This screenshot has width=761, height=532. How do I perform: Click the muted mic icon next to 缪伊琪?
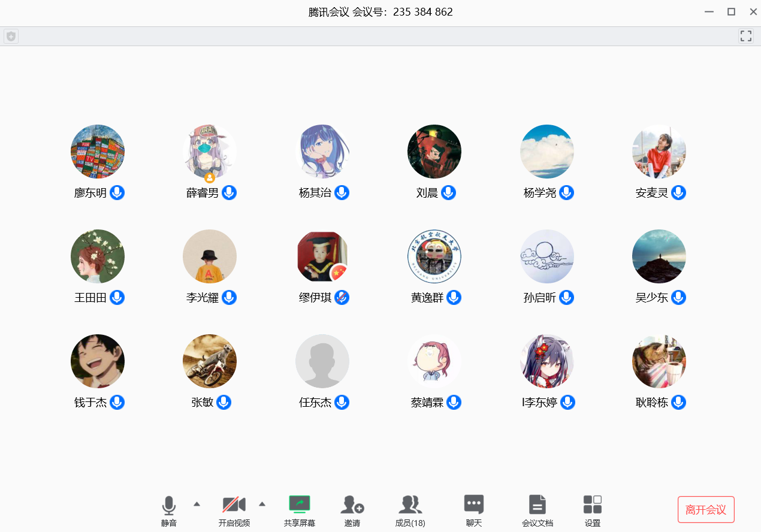(x=342, y=297)
